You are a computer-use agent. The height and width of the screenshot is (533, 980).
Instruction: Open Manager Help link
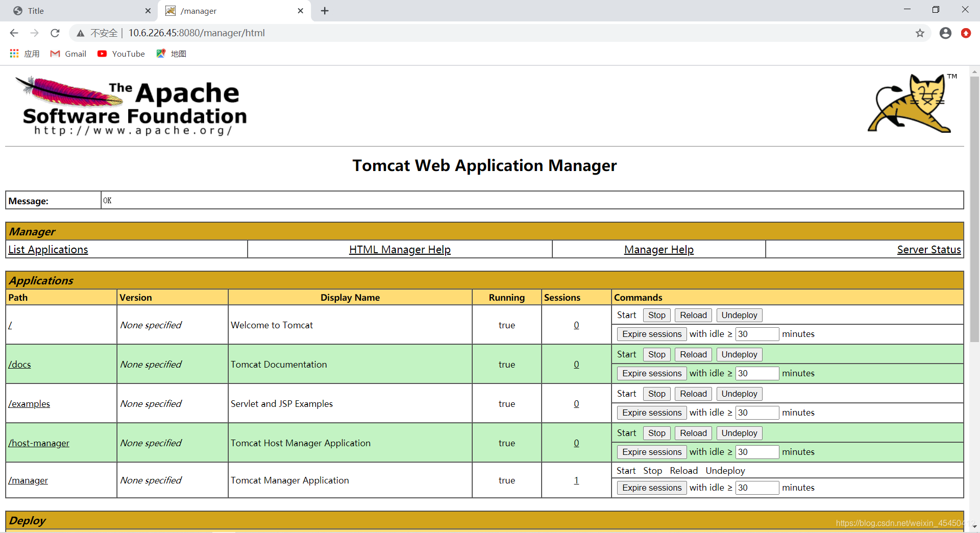click(658, 250)
